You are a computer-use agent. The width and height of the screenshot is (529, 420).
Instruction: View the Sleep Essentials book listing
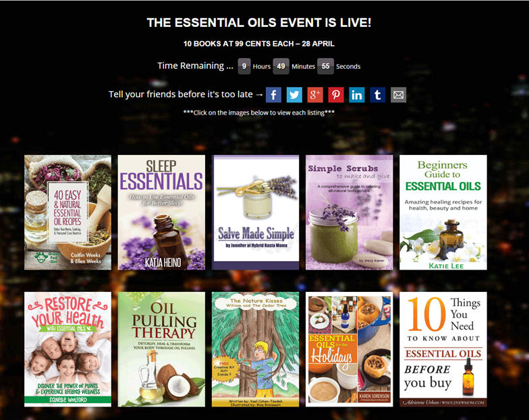pos(161,212)
